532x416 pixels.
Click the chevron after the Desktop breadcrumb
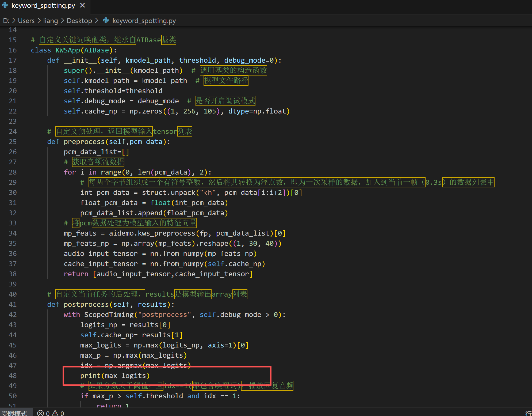pos(97,21)
